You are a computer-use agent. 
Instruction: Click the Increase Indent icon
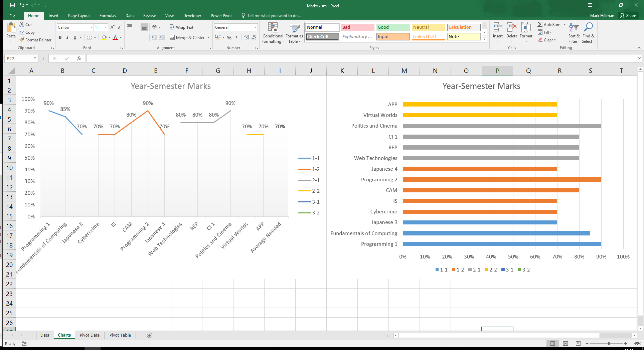[x=162, y=37]
